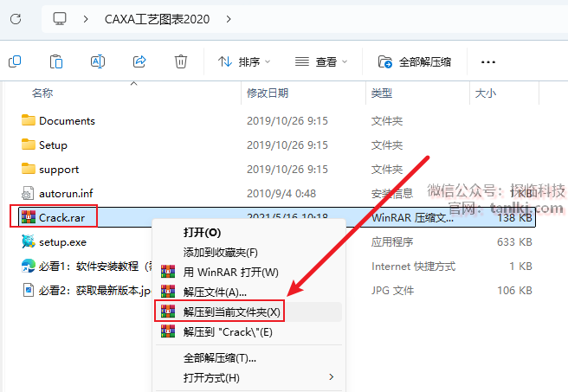Select the Setup folder icon
Viewport: 568px width, 392px height.
coord(29,145)
